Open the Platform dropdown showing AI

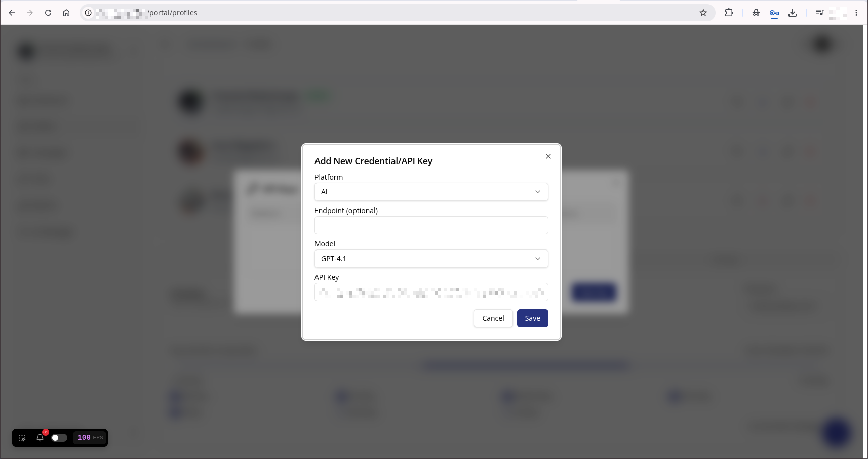click(x=431, y=192)
